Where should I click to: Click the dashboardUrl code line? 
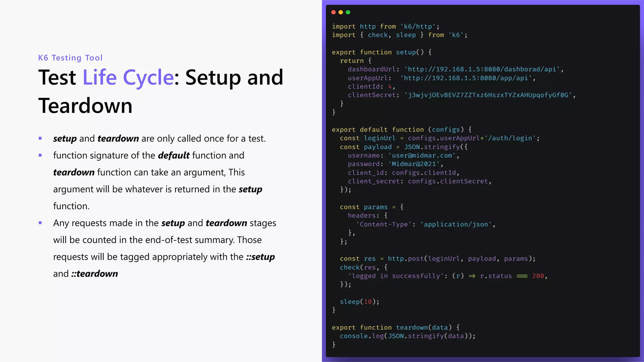[456, 69]
